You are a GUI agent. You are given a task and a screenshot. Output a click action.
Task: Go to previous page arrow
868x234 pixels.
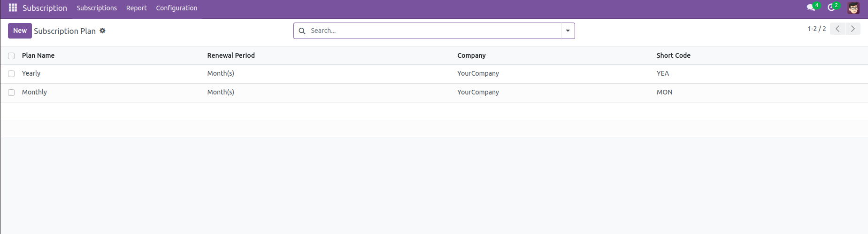[837, 29]
